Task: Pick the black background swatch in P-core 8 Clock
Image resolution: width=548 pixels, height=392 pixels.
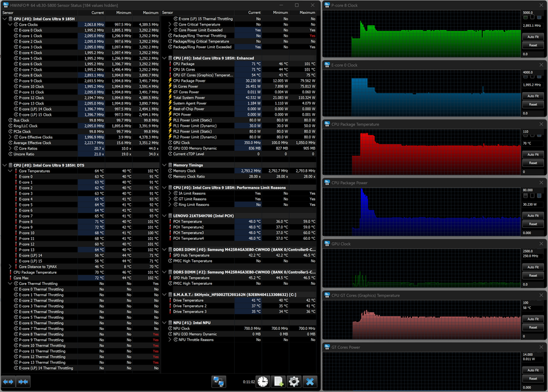Action: click(532, 17)
